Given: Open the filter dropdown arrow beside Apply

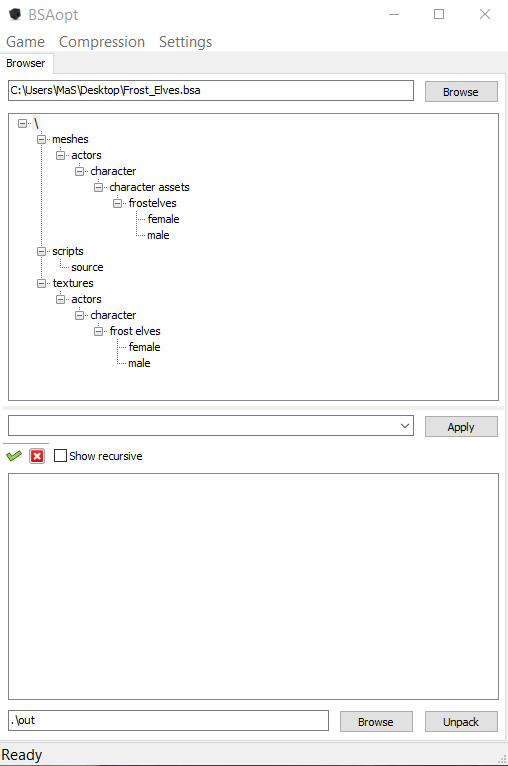Looking at the screenshot, I should coord(404,426).
